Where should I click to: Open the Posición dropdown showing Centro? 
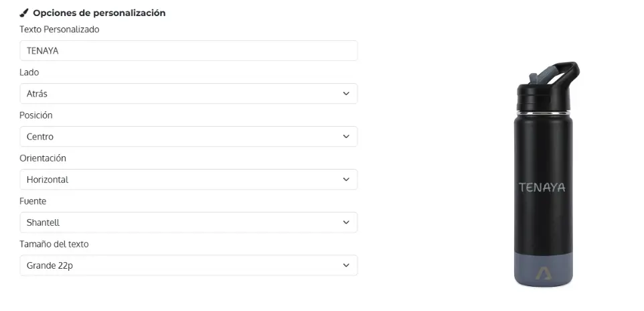pos(181,137)
